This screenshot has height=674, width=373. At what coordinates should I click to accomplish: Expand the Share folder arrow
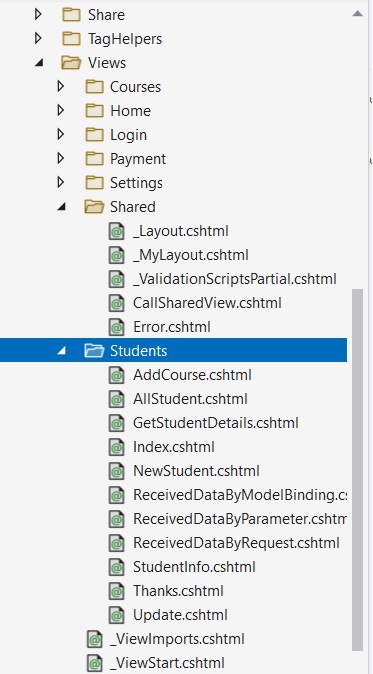pyautogui.click(x=38, y=15)
